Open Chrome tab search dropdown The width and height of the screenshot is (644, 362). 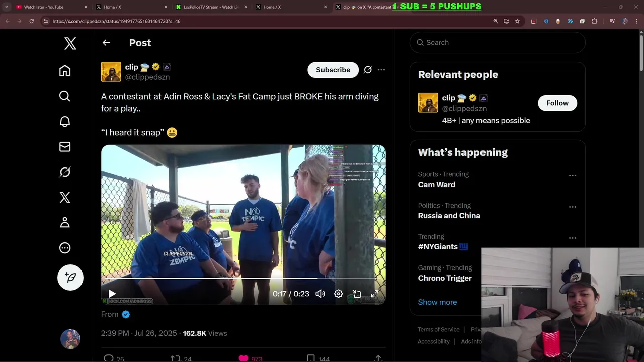point(7,7)
